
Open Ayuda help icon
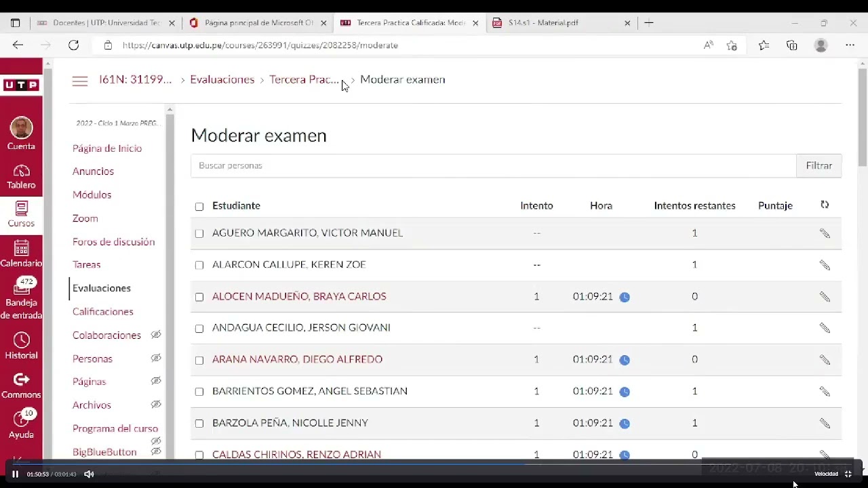[21, 425]
